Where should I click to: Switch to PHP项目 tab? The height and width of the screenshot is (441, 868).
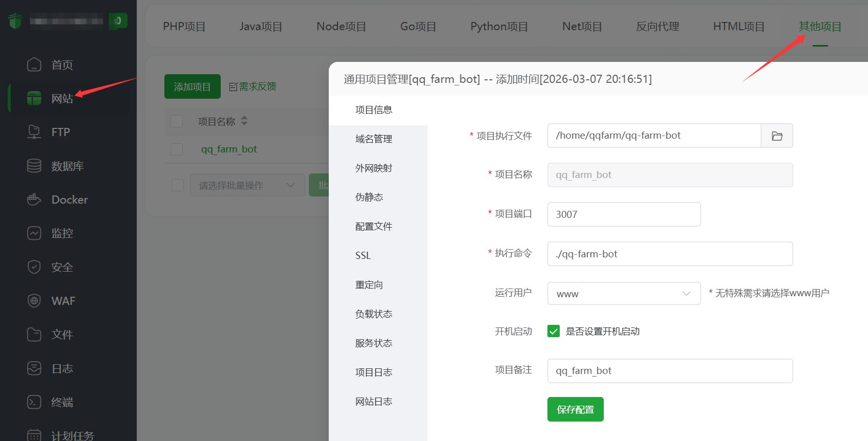click(184, 27)
